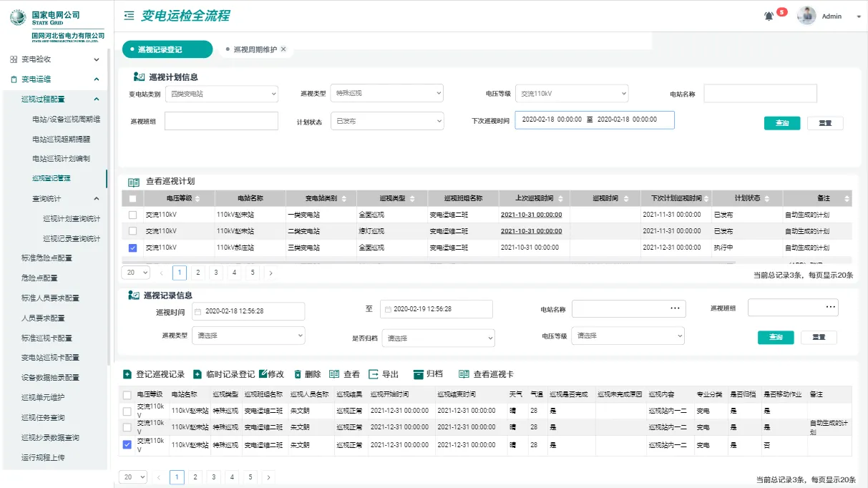Image resolution: width=868 pixels, height=488 pixels.
Task: Sort plan table by 电压等级 column
Action: pos(198,198)
